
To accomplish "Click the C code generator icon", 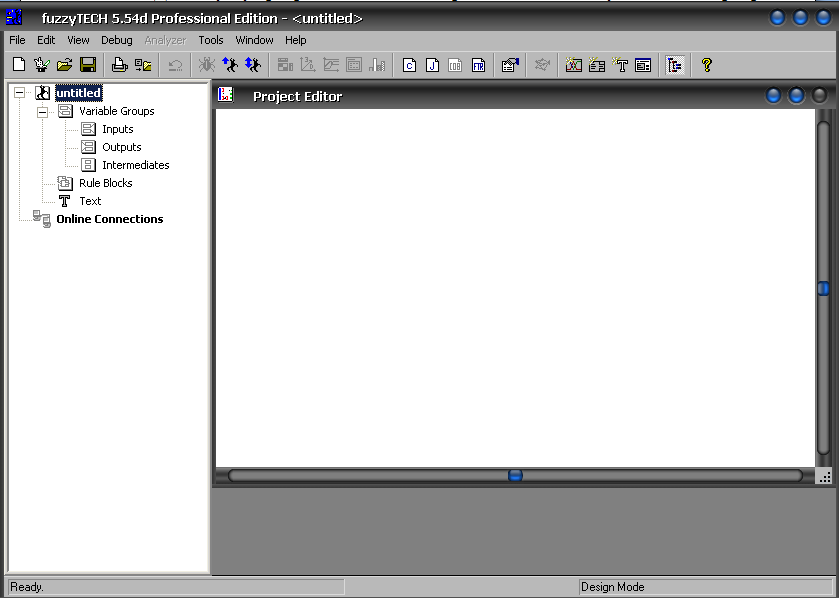I will (409, 65).
